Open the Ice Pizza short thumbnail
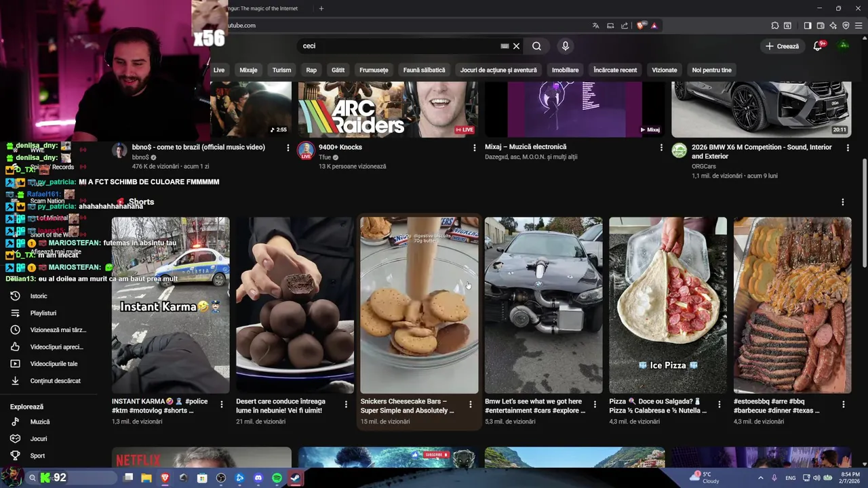Screen dimensions: 868x488 [x=668, y=305]
